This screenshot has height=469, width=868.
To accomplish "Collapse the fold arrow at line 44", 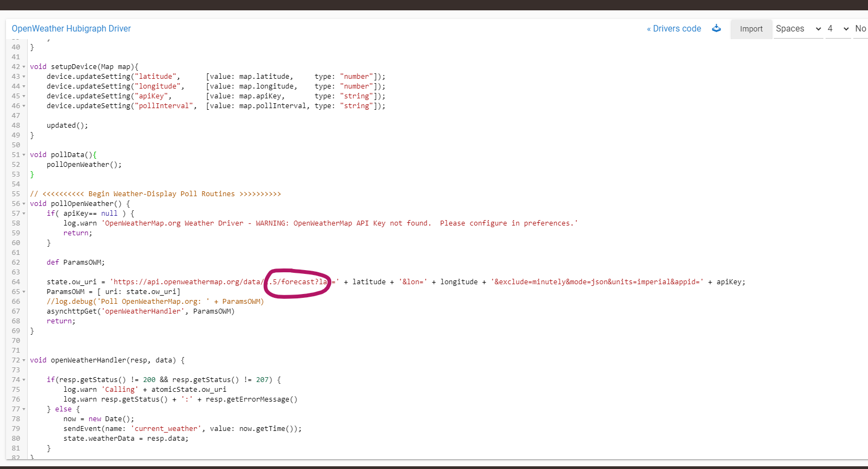I will 24,86.
